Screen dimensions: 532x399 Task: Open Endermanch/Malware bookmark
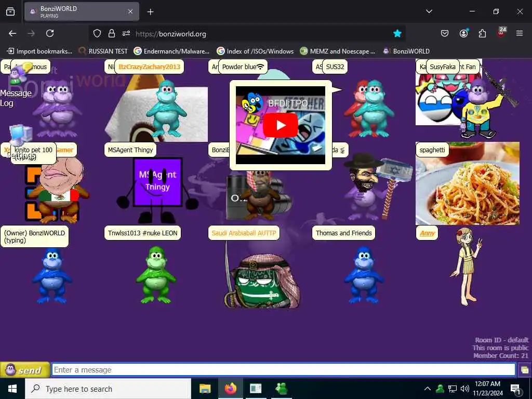pos(171,51)
